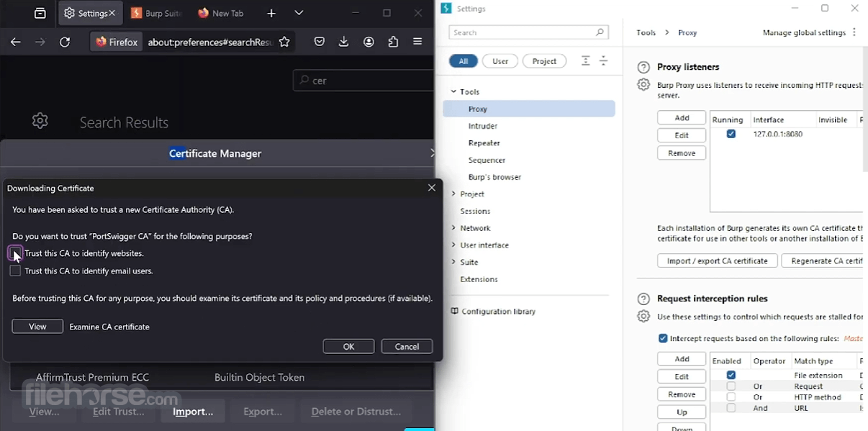Close Downloading Certificate dialog
Screen dimensions: 868x431
pos(432,188)
